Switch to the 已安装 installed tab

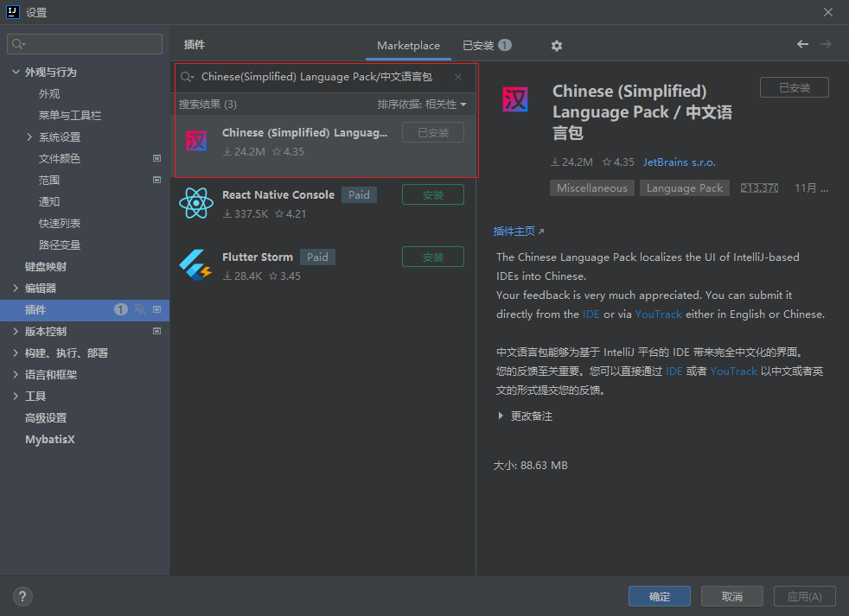[487, 46]
